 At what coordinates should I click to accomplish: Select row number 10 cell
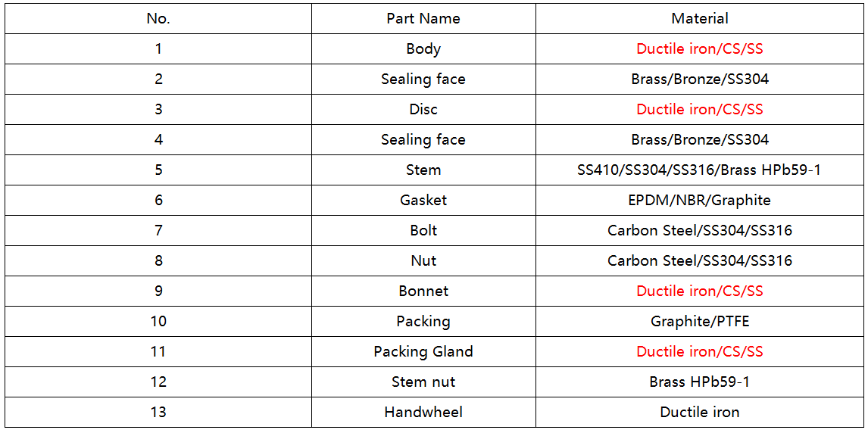[158, 322]
